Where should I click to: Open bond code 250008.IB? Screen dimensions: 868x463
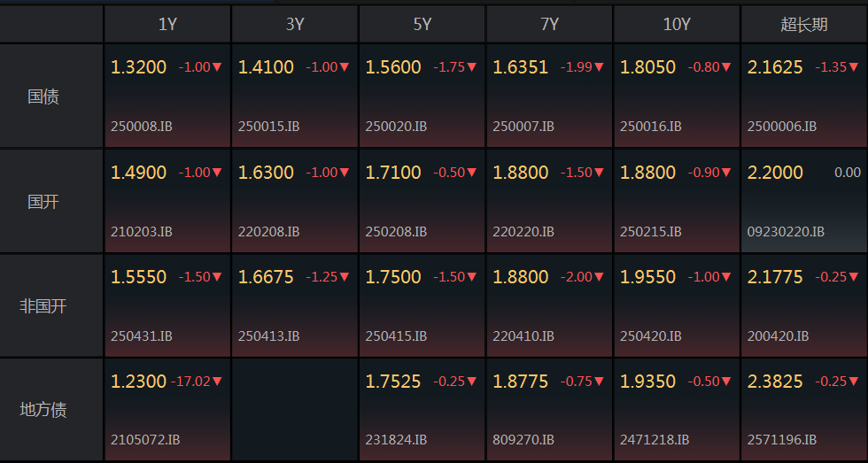[x=142, y=127]
